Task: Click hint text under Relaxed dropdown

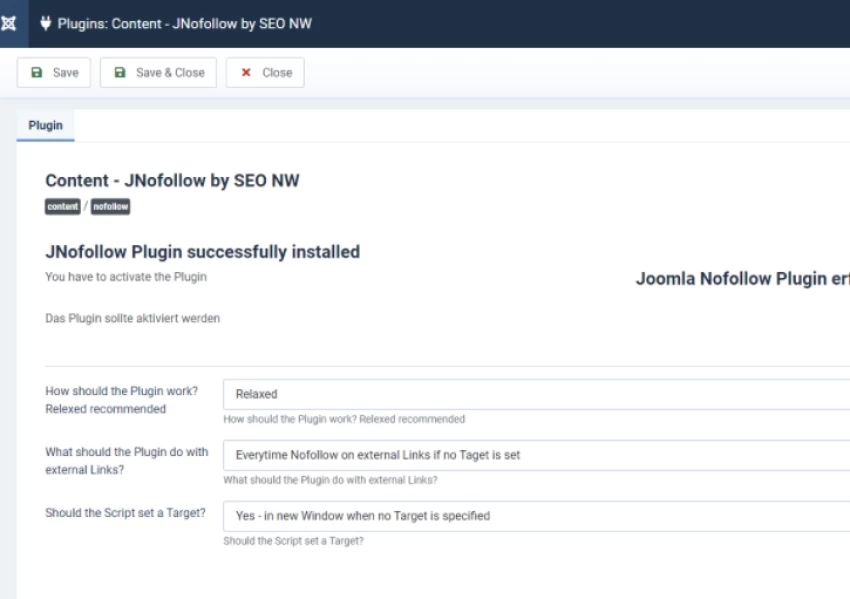Action: (344, 419)
